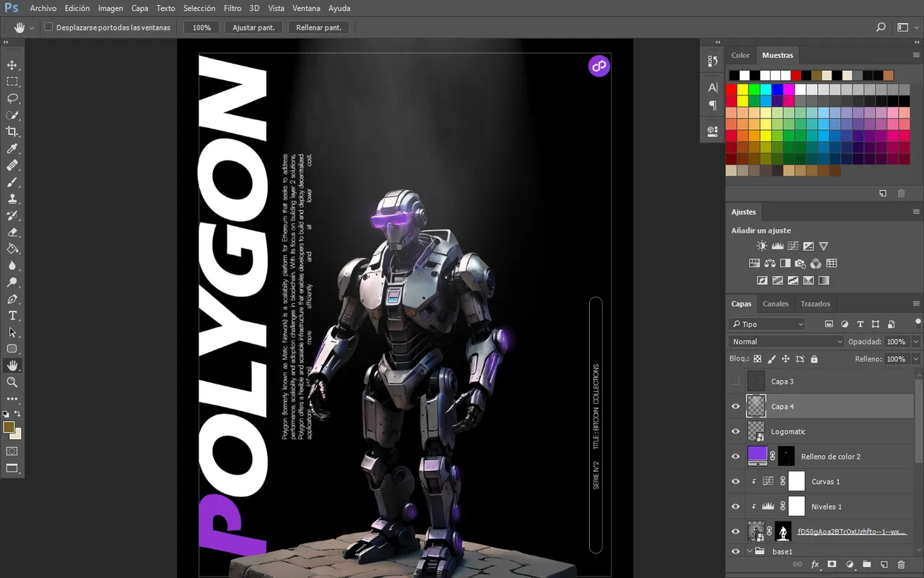Select the Quick Selection tool
The height and width of the screenshot is (578, 924).
pos(12,115)
